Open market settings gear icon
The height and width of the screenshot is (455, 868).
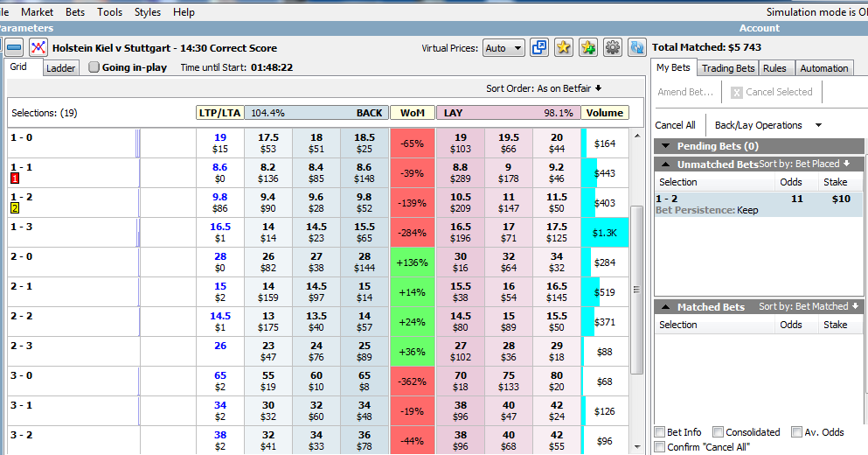[x=612, y=47]
